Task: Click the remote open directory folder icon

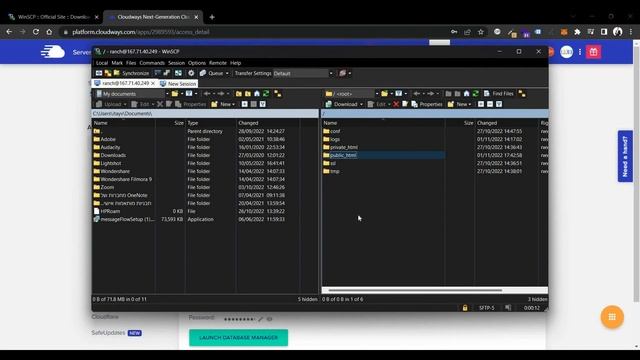Action: pos(384,94)
